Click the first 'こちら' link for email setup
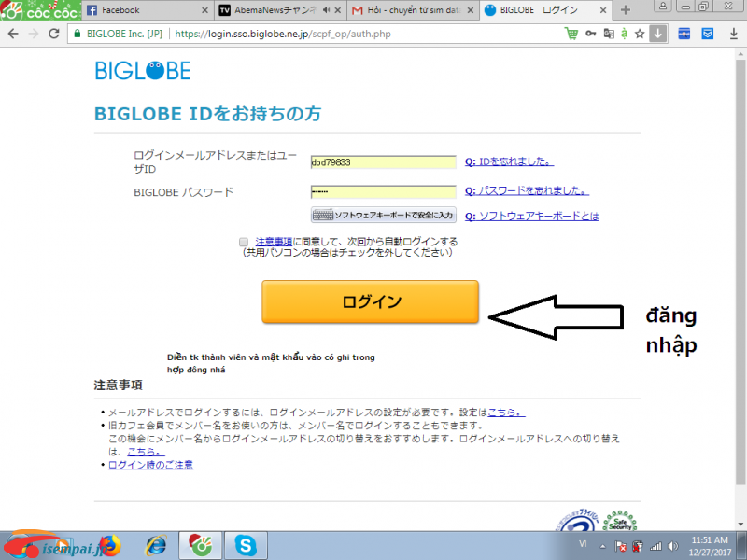 click(506, 413)
